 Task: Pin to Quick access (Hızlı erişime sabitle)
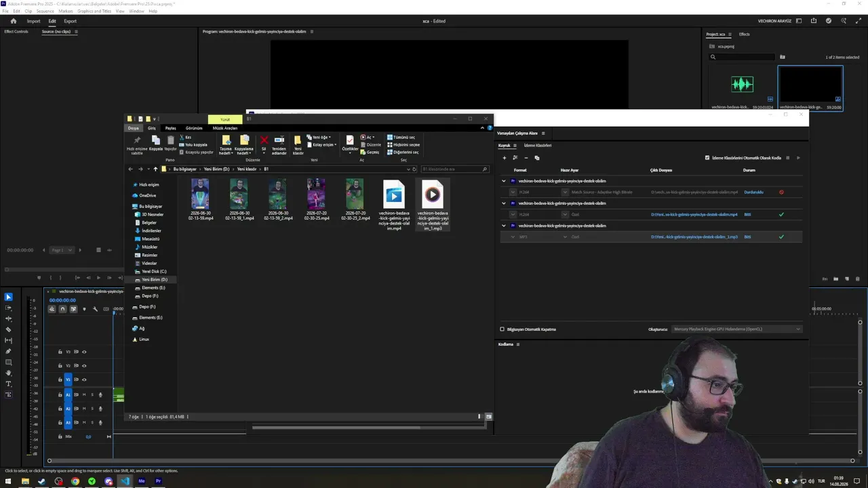click(x=137, y=145)
